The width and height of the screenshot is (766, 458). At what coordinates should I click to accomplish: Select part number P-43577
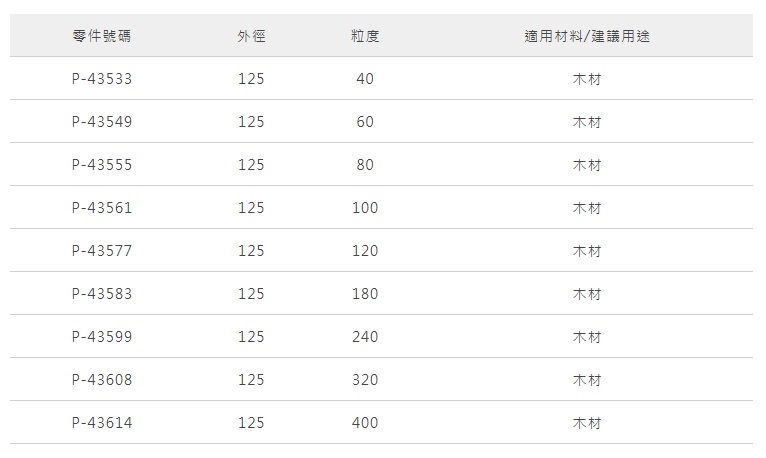click(102, 251)
